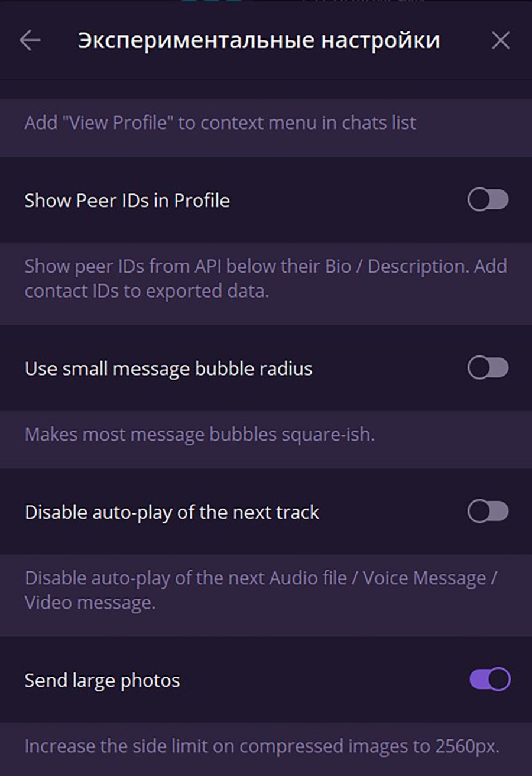Click the "Экспериментальные настройки" header title

(259, 40)
